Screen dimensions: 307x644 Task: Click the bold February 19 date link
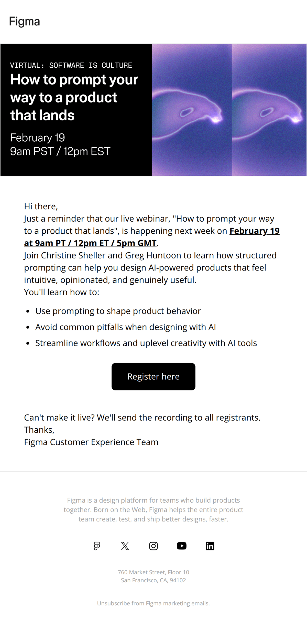click(255, 231)
